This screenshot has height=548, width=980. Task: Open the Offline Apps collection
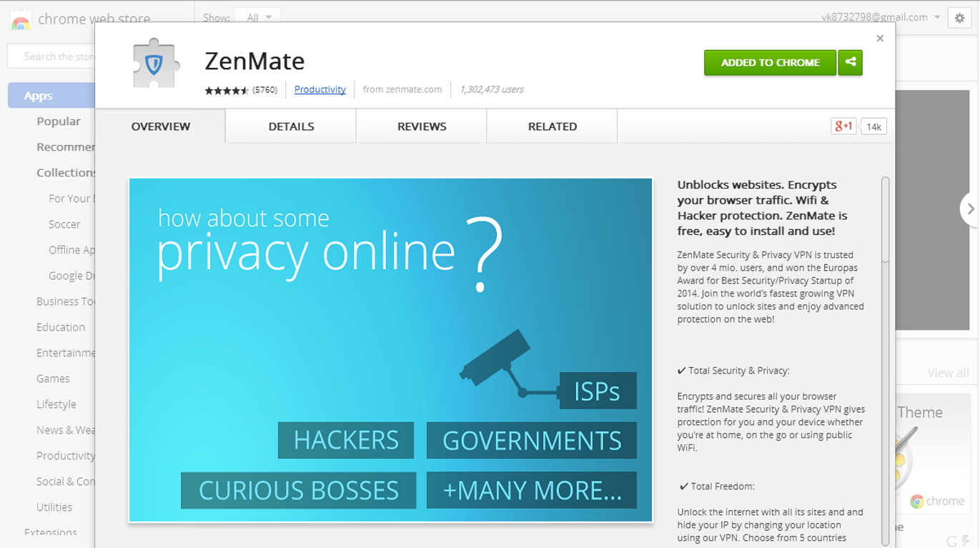(71, 250)
